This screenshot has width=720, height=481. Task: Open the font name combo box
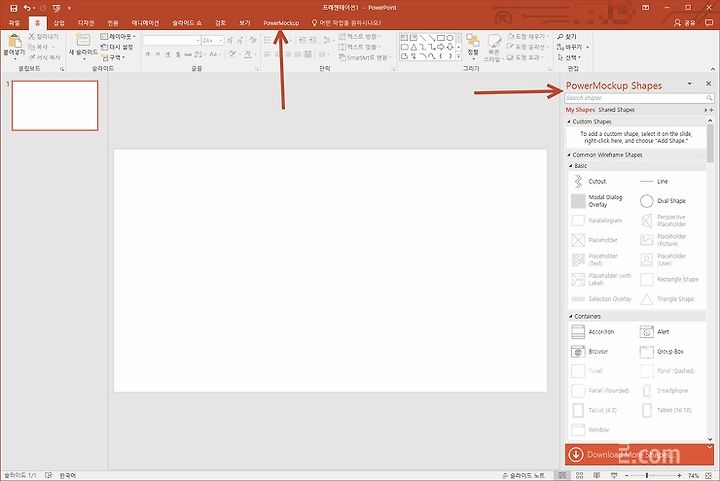point(172,40)
